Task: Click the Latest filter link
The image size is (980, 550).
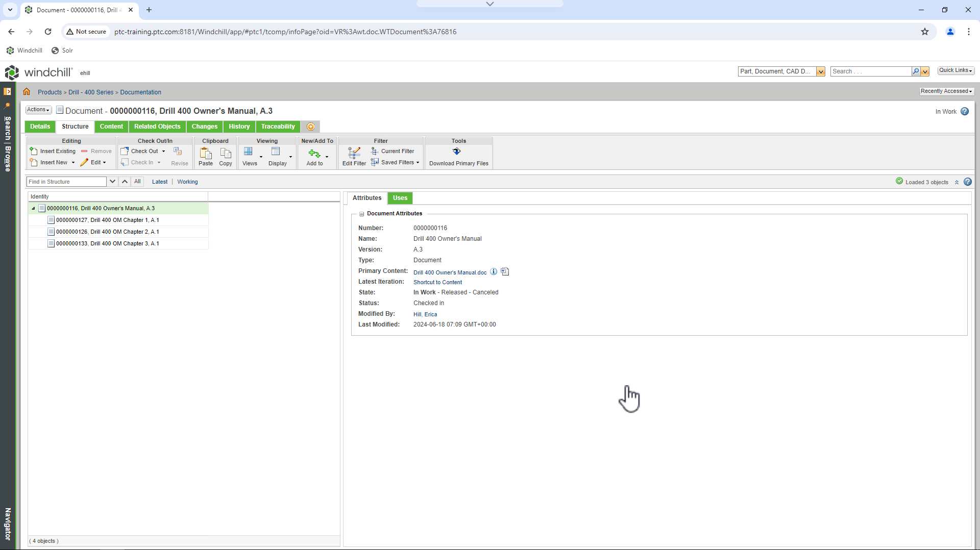Action: [x=160, y=182]
